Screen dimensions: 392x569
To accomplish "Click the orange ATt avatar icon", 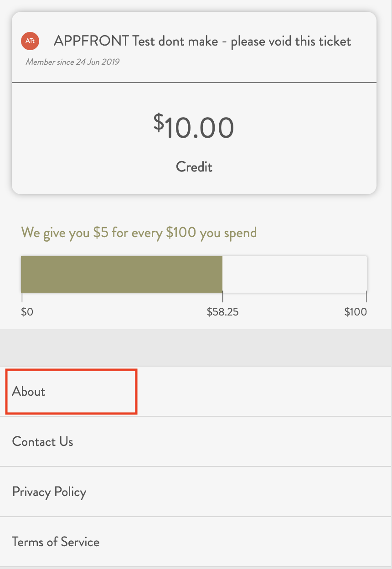I will [x=30, y=41].
